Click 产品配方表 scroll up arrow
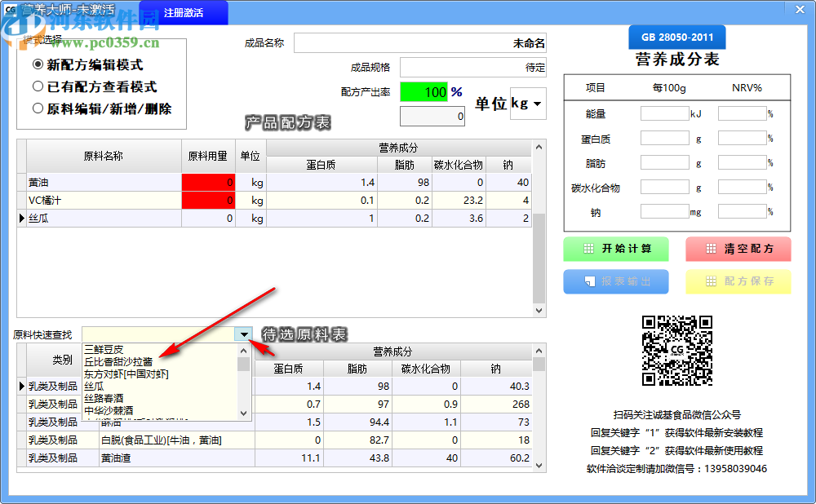816x504 pixels. coord(539,147)
